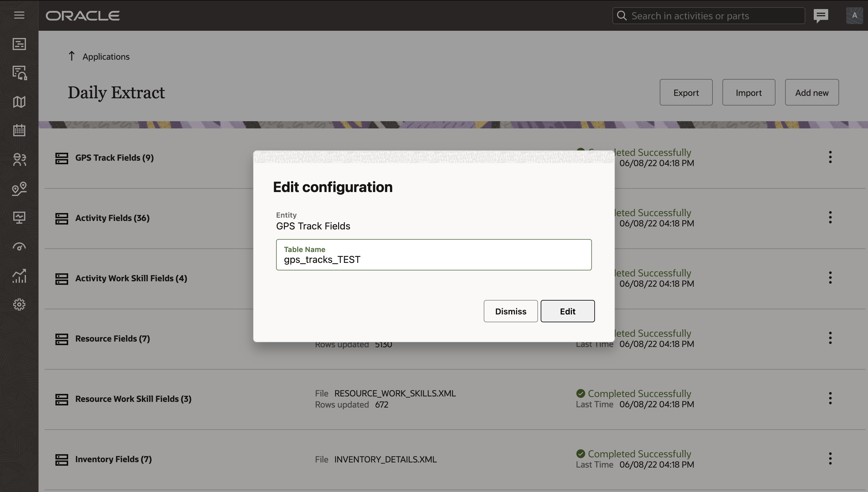Open options menu for Activity Work Skill Fields
Image resolution: width=868 pixels, height=492 pixels.
pos(830,278)
